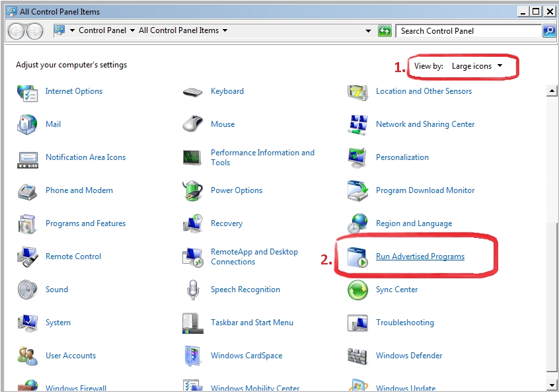Click the Keyboard icon

coord(192,93)
